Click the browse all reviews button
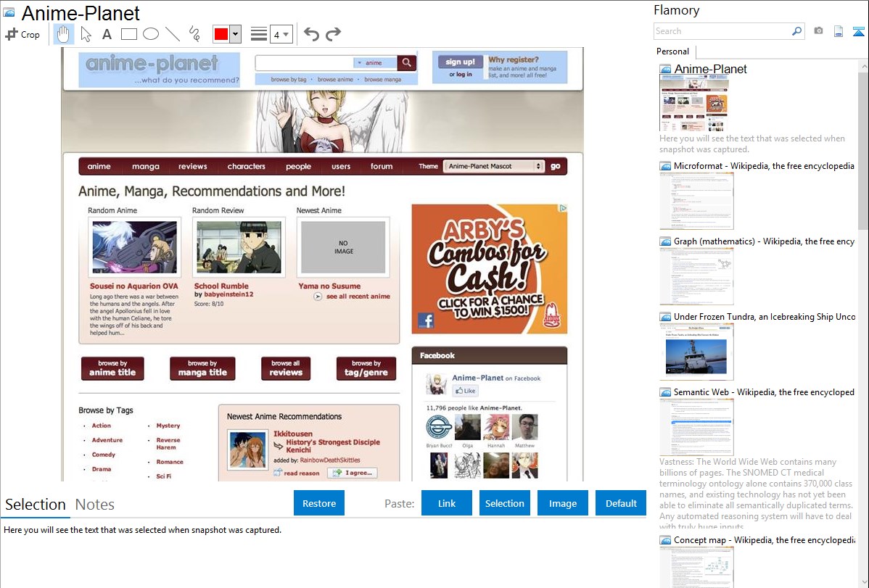Screen dimensions: 869x588 (286, 368)
